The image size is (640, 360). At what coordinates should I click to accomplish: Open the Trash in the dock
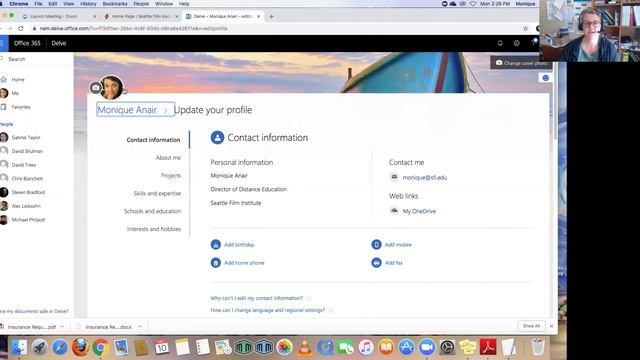(538, 347)
